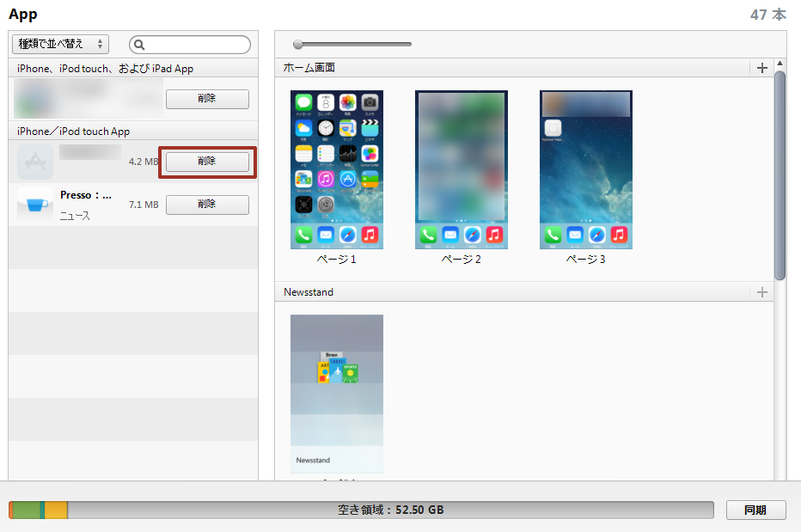
Task: Select the Presso cup icon in the app list
Action: [x=34, y=205]
